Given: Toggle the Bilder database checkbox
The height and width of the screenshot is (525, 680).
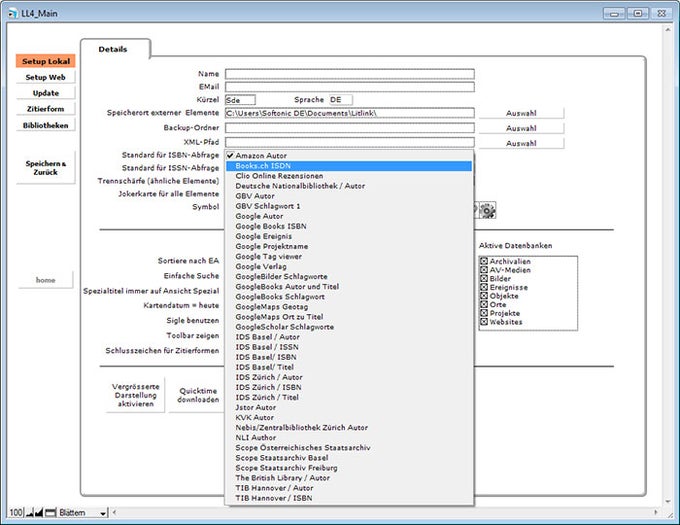Looking at the screenshot, I should tap(484, 279).
